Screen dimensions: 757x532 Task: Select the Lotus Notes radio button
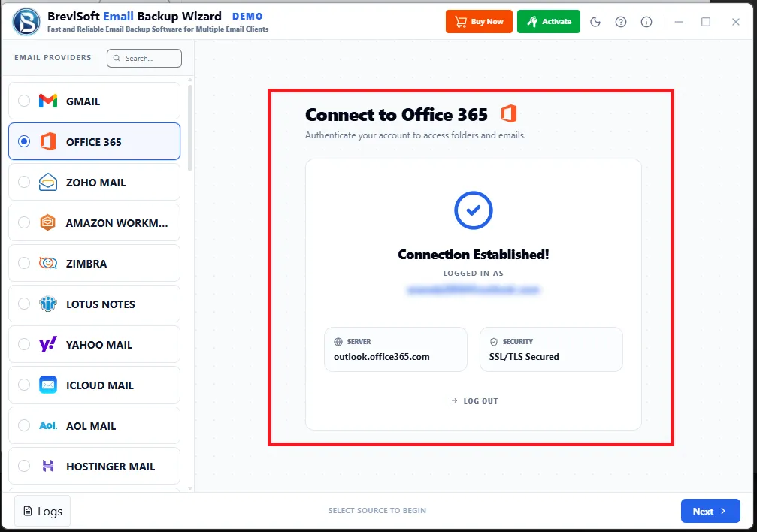(23, 304)
